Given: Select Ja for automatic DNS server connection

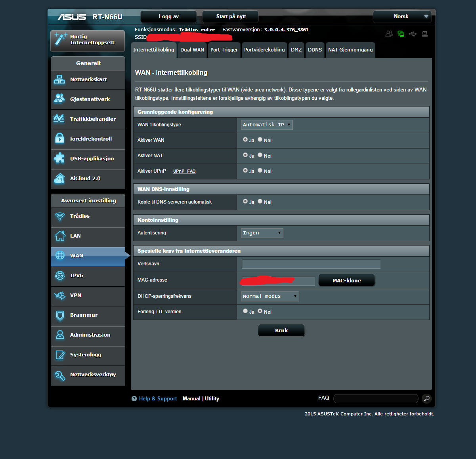Looking at the screenshot, I should [245, 202].
